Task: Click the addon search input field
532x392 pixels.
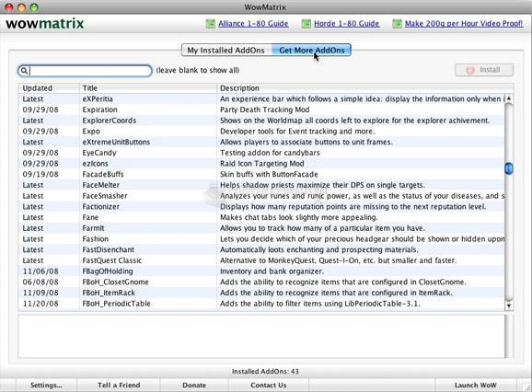Action: click(x=85, y=71)
